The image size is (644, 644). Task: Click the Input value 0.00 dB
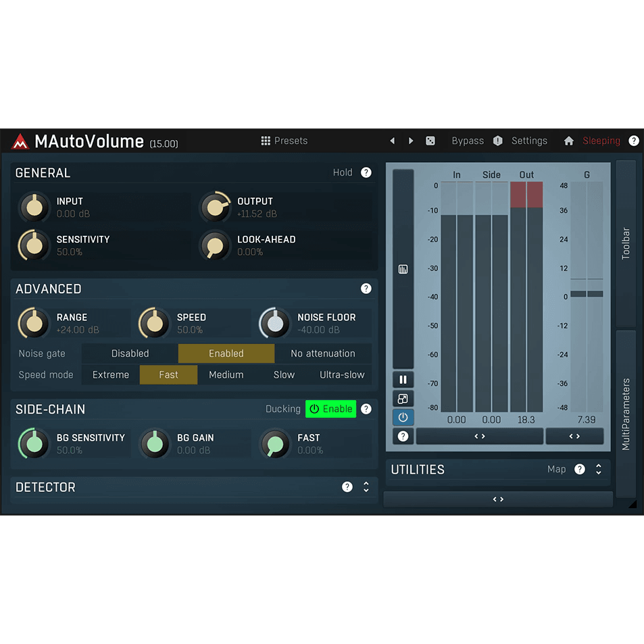tap(73, 214)
